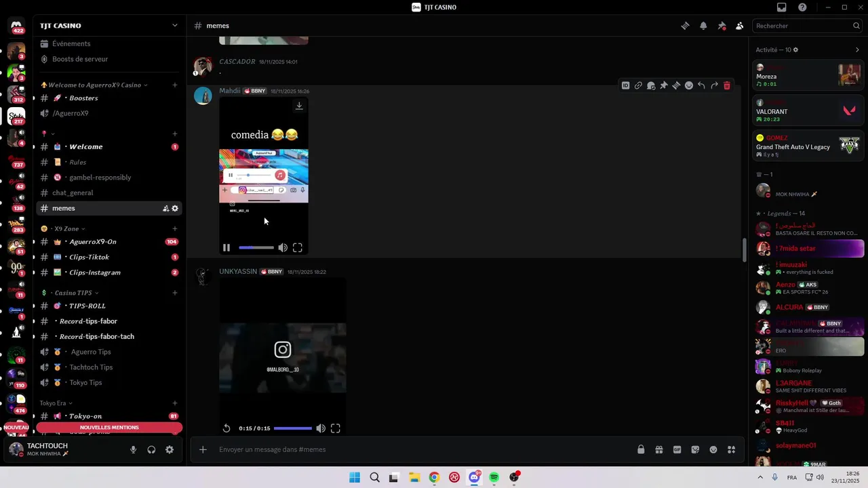Image resolution: width=868 pixels, height=488 pixels.
Task: Open the Threads icon in the channel header
Action: (685, 26)
